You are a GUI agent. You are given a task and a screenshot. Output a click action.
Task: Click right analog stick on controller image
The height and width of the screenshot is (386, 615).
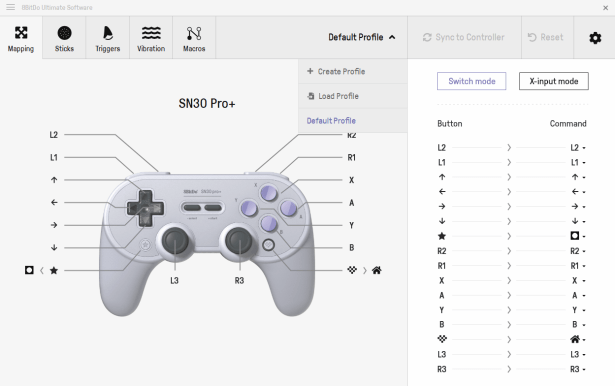click(239, 240)
